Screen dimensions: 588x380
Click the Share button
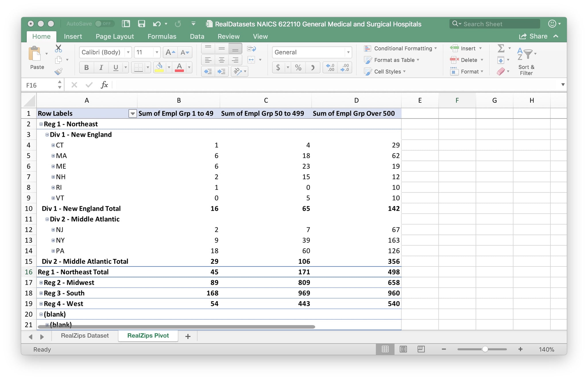point(533,36)
